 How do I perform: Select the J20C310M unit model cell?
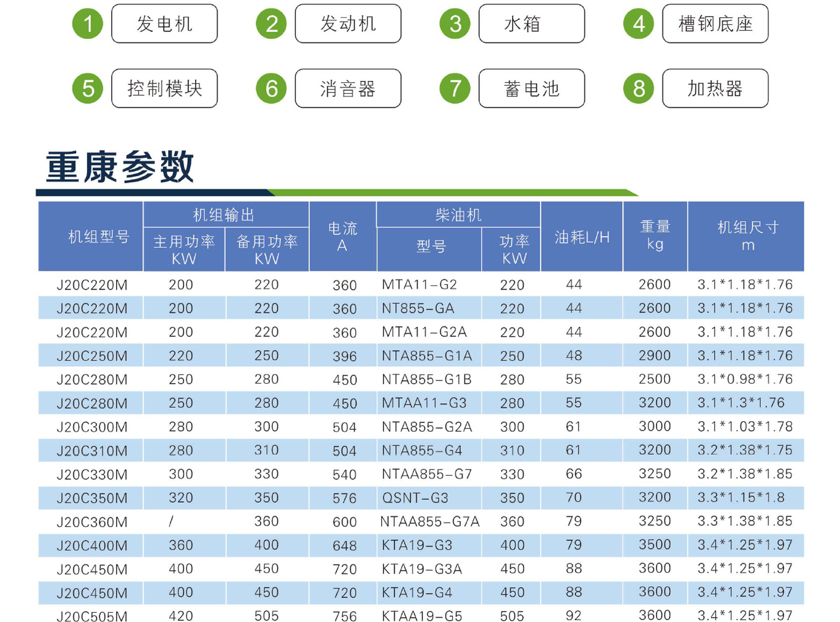[x=92, y=451]
